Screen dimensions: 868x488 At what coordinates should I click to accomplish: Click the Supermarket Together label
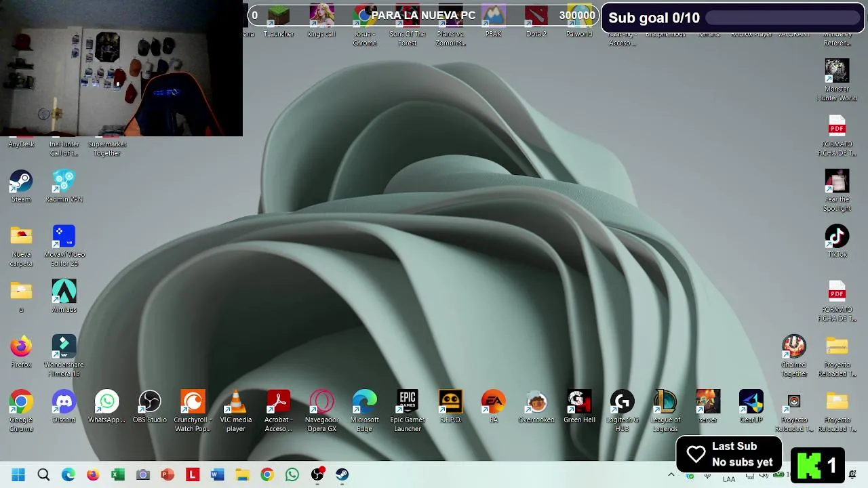(107, 148)
